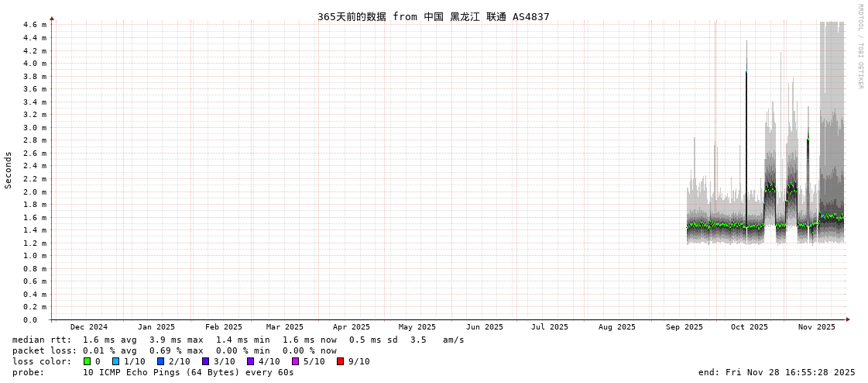The image size is (868, 383).
Task: Click the Seconds y-axis label
Action: pyautogui.click(x=9, y=170)
